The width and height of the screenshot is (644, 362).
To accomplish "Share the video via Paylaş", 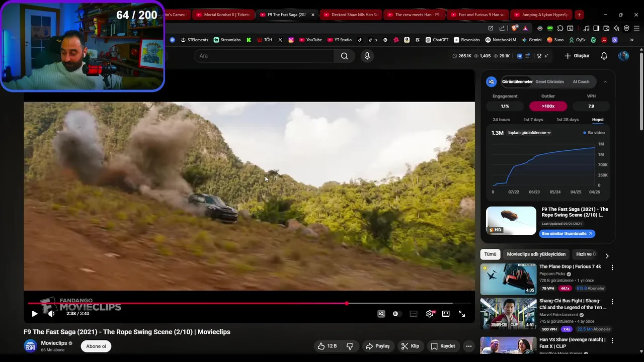I will coord(378,346).
